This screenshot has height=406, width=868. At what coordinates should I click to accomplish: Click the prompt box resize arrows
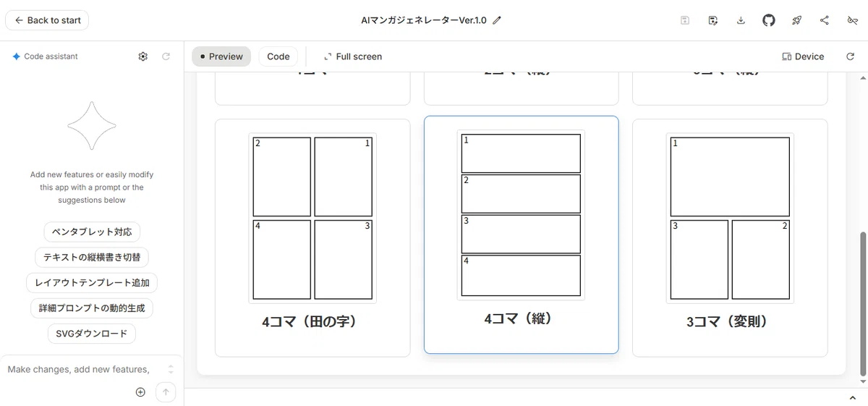[171, 369]
